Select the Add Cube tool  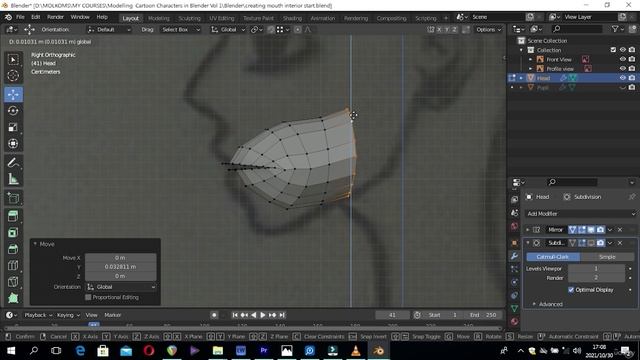point(13,198)
